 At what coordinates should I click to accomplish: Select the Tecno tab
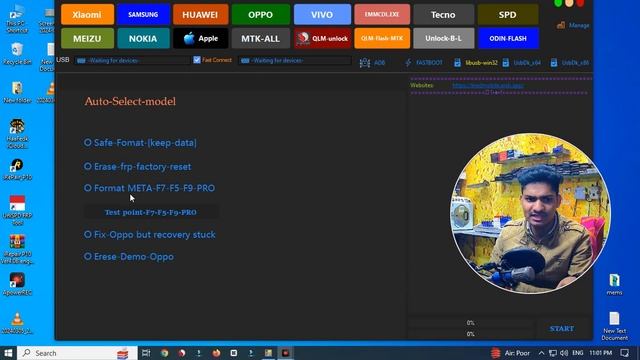(443, 15)
